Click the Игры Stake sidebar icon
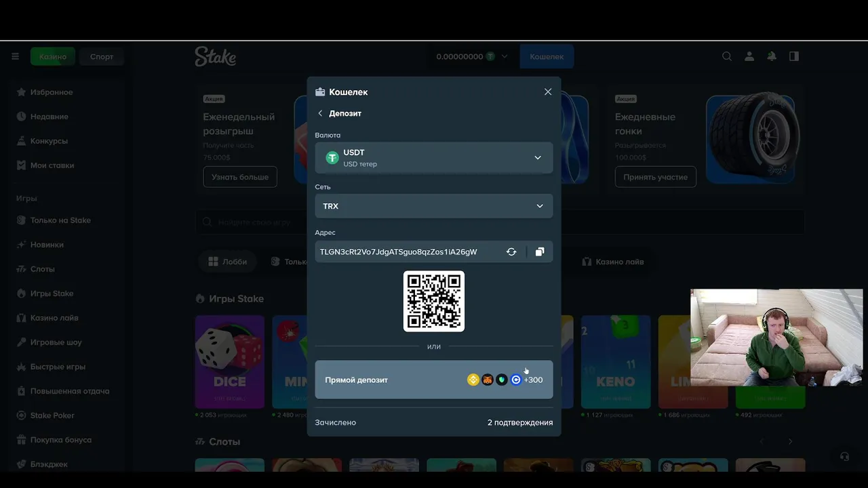 pos(21,293)
